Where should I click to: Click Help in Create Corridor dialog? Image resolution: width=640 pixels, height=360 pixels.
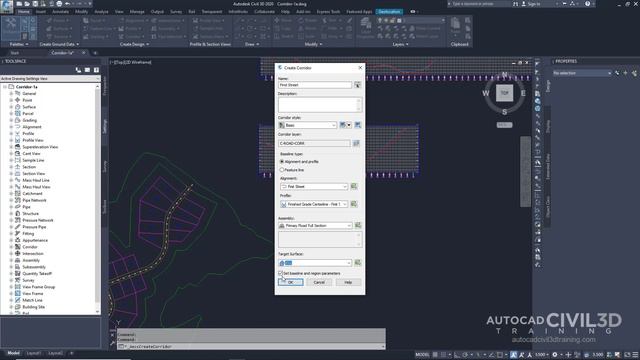coord(348,282)
